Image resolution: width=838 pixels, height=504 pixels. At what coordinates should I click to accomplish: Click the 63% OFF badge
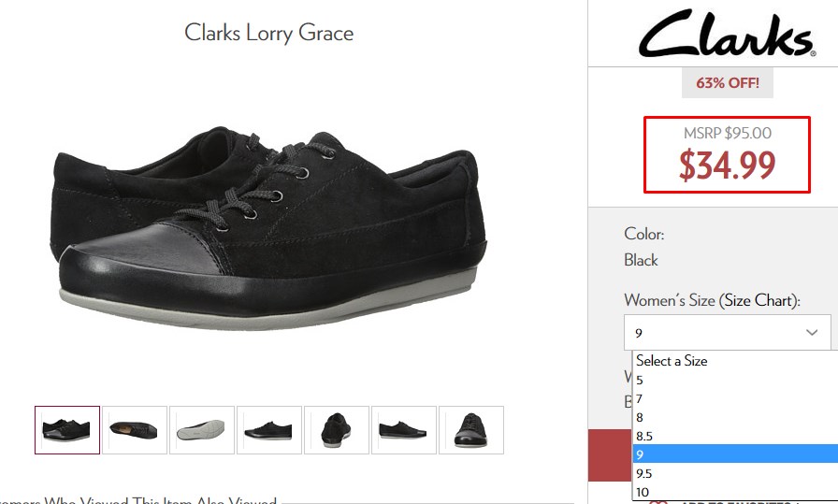[728, 83]
